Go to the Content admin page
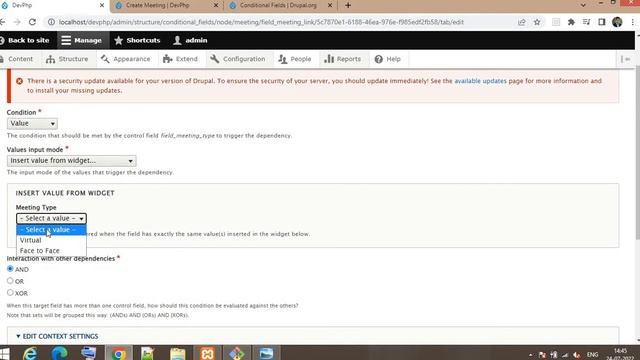 pyautogui.click(x=17, y=59)
